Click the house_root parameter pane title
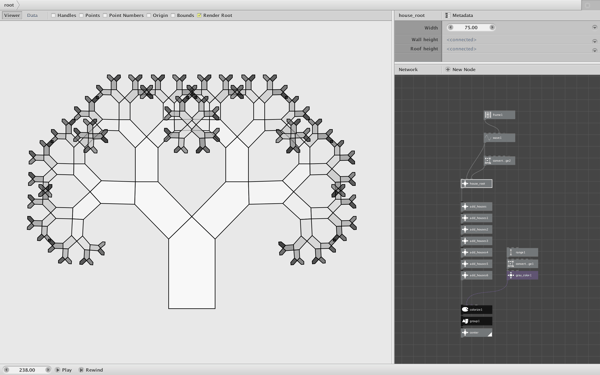Screen dimensions: 600x375 [x=411, y=15]
